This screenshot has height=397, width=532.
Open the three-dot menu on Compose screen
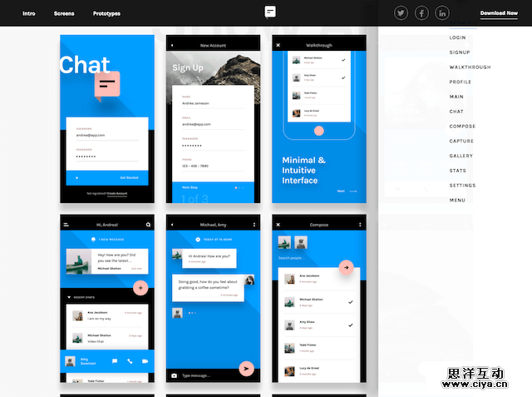point(361,225)
